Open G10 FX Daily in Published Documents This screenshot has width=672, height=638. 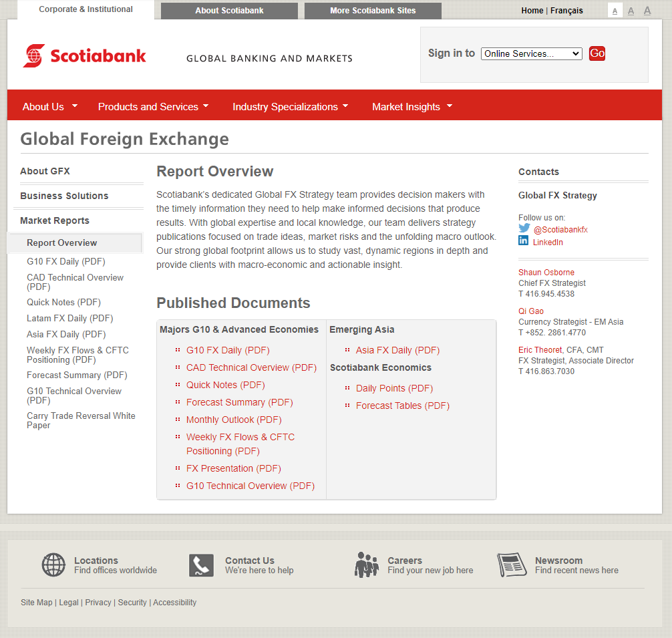click(228, 350)
